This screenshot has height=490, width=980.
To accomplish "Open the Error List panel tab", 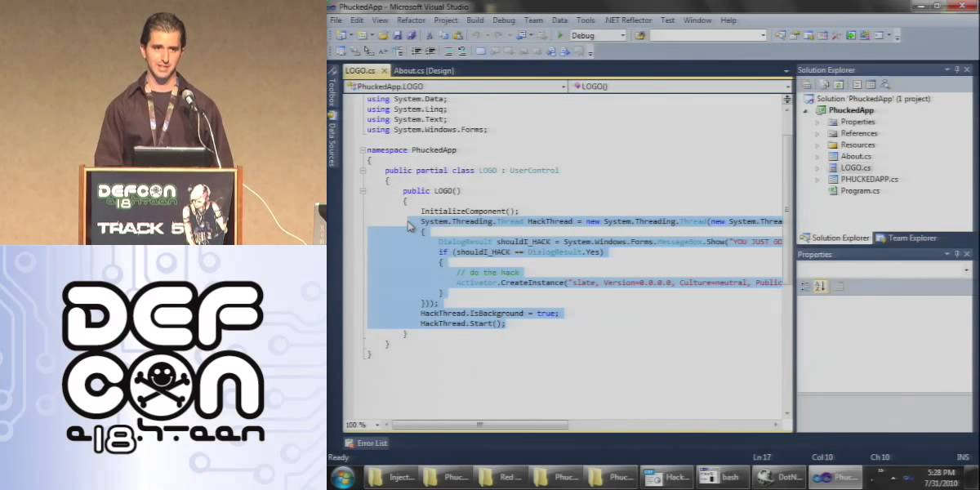I will click(366, 443).
